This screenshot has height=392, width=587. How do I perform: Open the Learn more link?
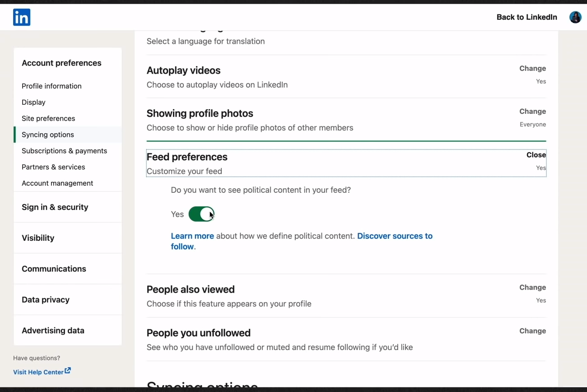point(192,236)
